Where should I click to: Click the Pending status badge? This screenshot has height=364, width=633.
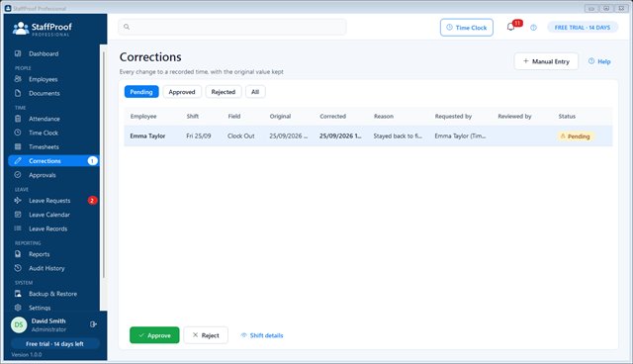click(576, 136)
